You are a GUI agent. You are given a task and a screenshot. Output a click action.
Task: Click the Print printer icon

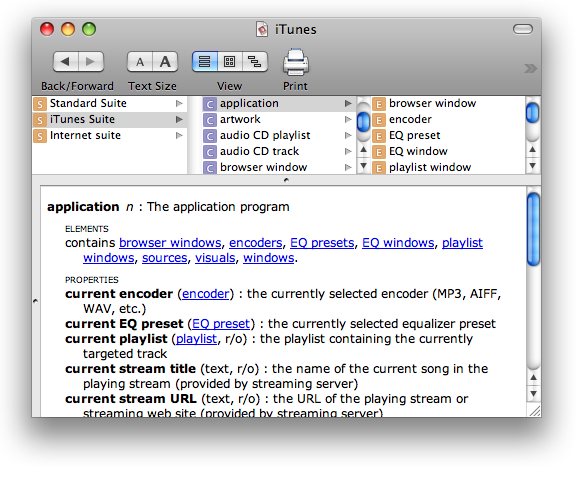click(x=296, y=61)
